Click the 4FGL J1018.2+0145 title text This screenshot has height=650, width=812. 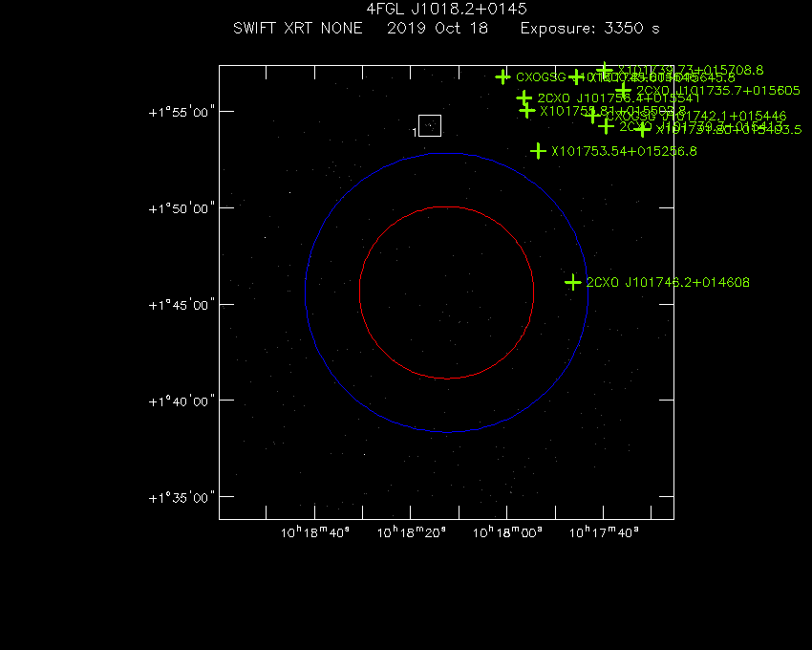446,9
